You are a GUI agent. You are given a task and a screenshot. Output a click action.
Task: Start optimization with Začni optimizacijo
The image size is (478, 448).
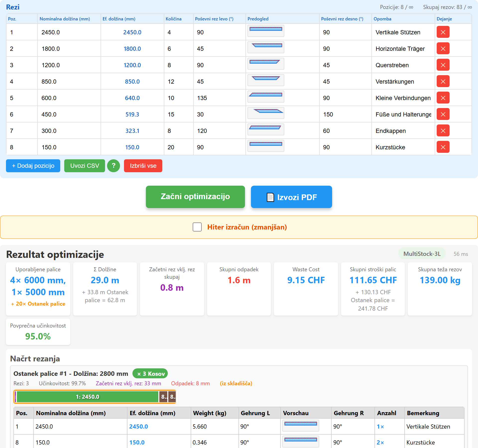(195, 197)
